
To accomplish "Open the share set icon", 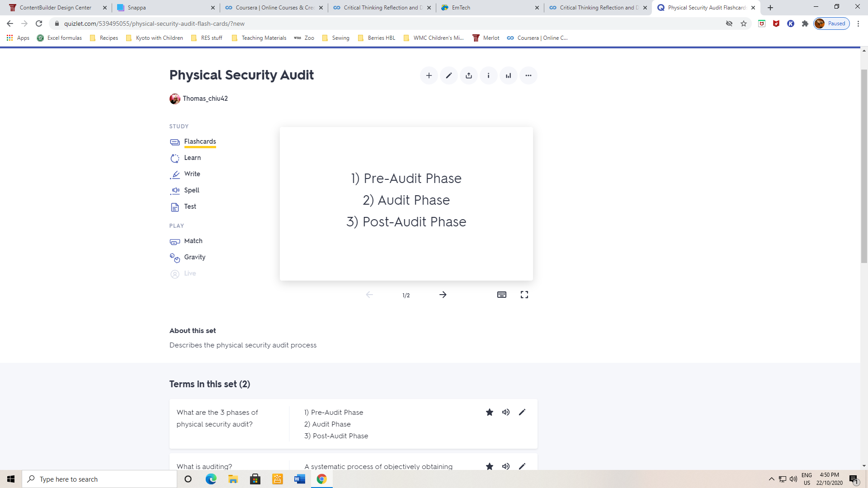I will click(468, 75).
